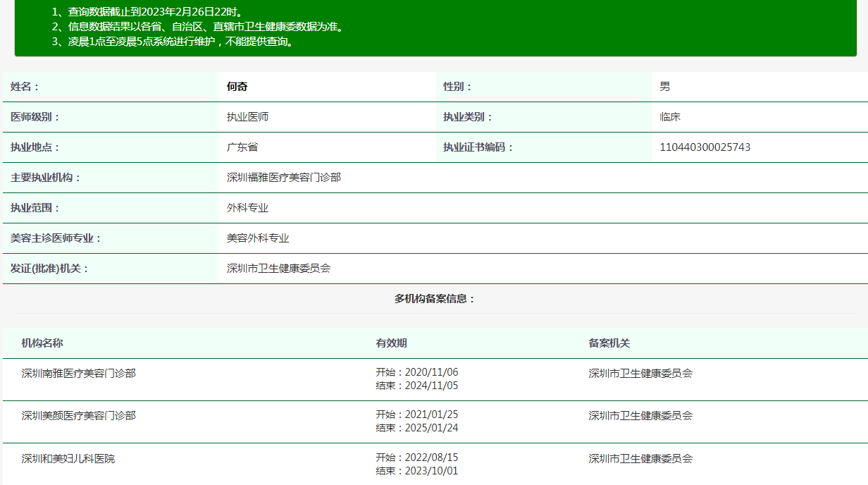Click the 2023/10/01 end date entry
This screenshot has height=485, width=868.
(417, 471)
